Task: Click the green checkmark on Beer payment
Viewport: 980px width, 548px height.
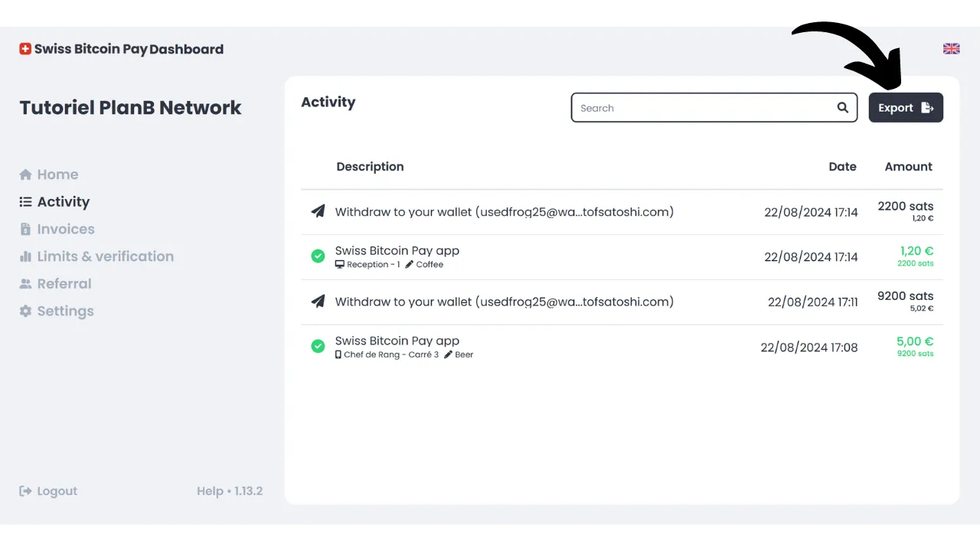Action: 318,347
